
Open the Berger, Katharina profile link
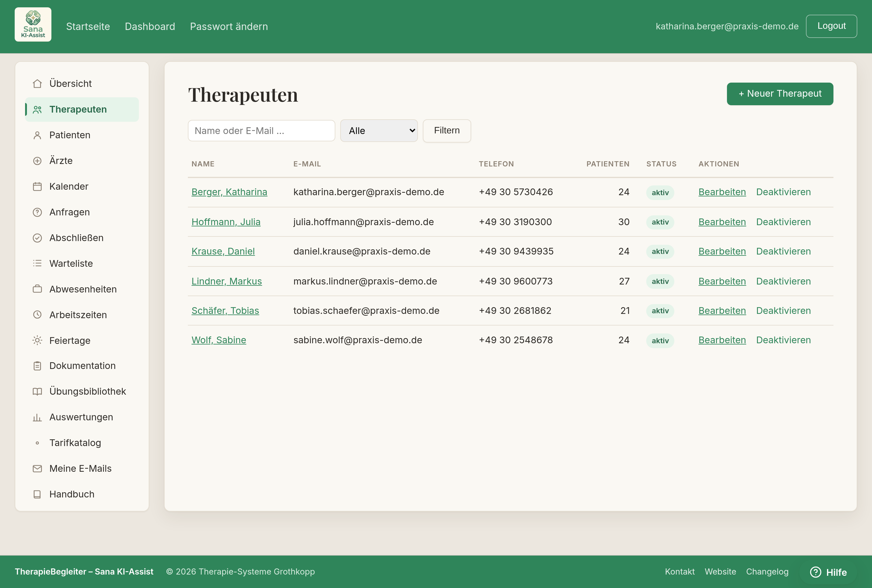(229, 192)
